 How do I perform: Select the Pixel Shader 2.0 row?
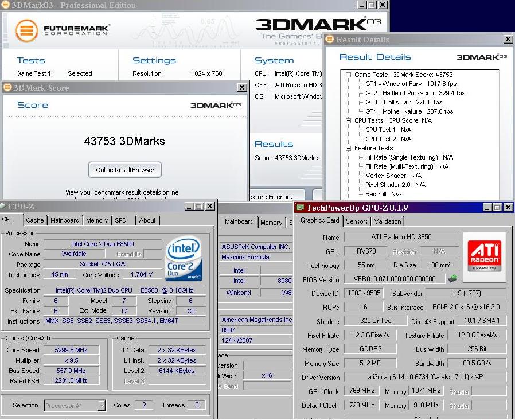396,185
